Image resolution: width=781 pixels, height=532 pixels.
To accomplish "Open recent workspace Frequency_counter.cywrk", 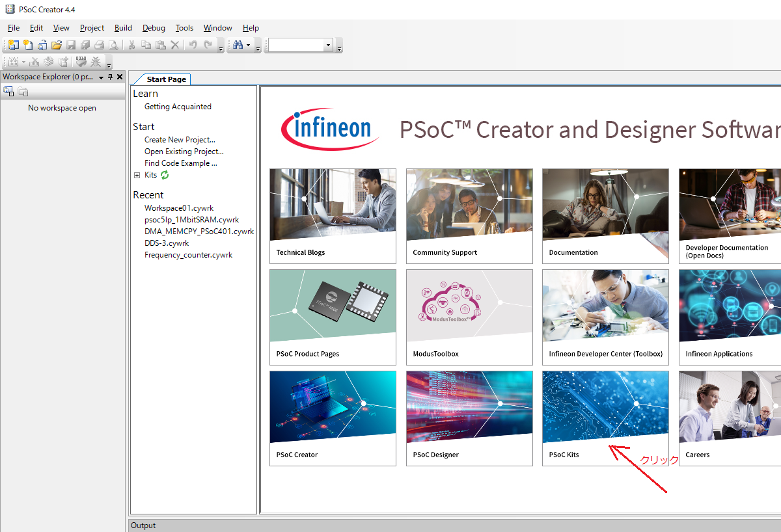I will (188, 255).
